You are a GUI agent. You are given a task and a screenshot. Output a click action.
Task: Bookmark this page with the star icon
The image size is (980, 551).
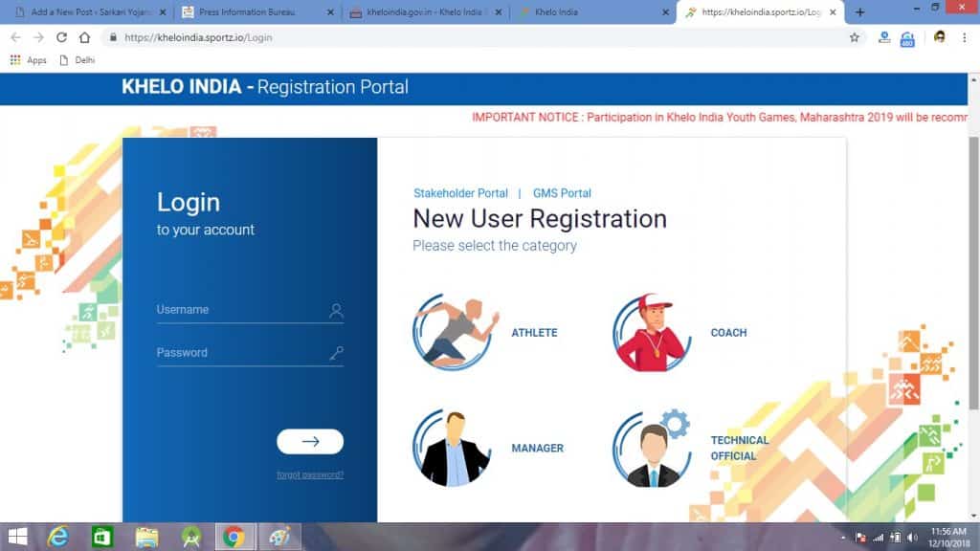(854, 37)
